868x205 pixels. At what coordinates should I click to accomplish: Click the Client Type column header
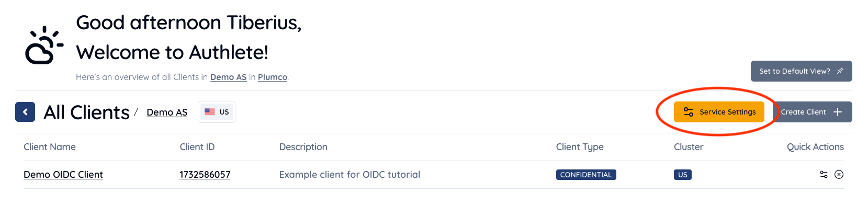coord(580,147)
